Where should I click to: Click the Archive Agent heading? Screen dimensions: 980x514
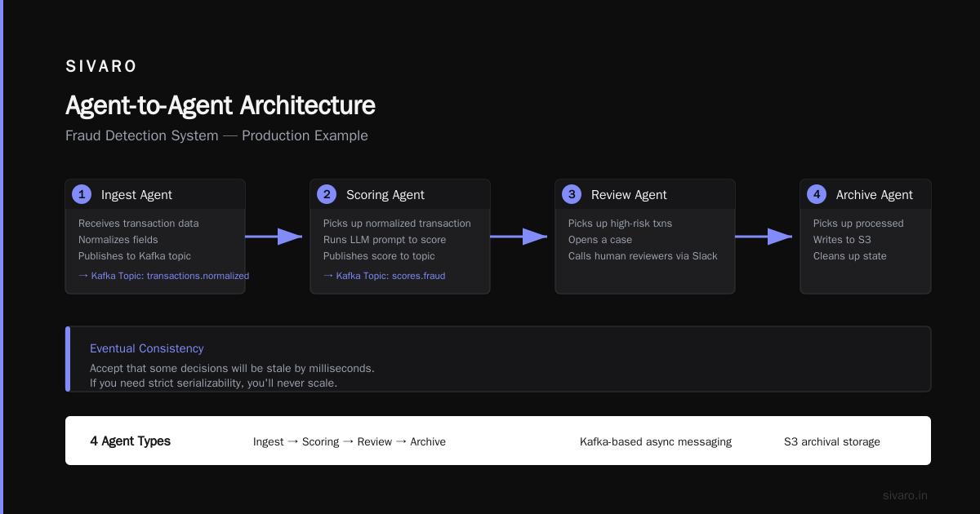point(875,195)
